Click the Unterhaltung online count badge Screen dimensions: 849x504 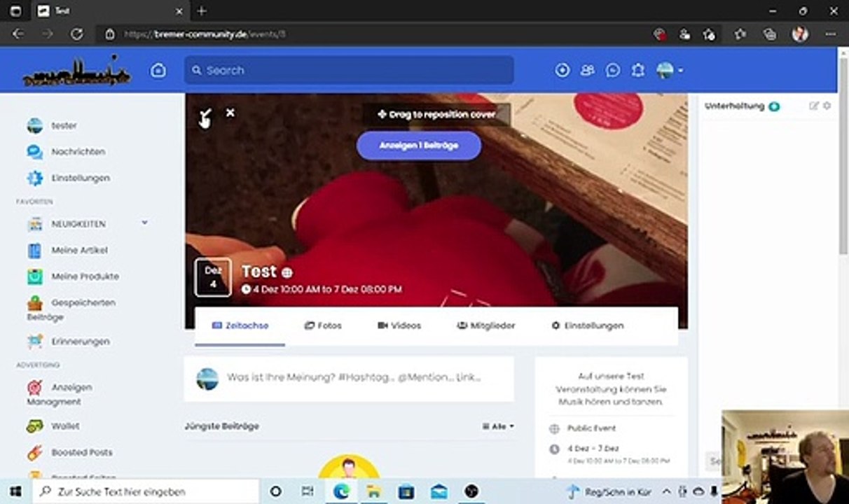click(x=773, y=106)
